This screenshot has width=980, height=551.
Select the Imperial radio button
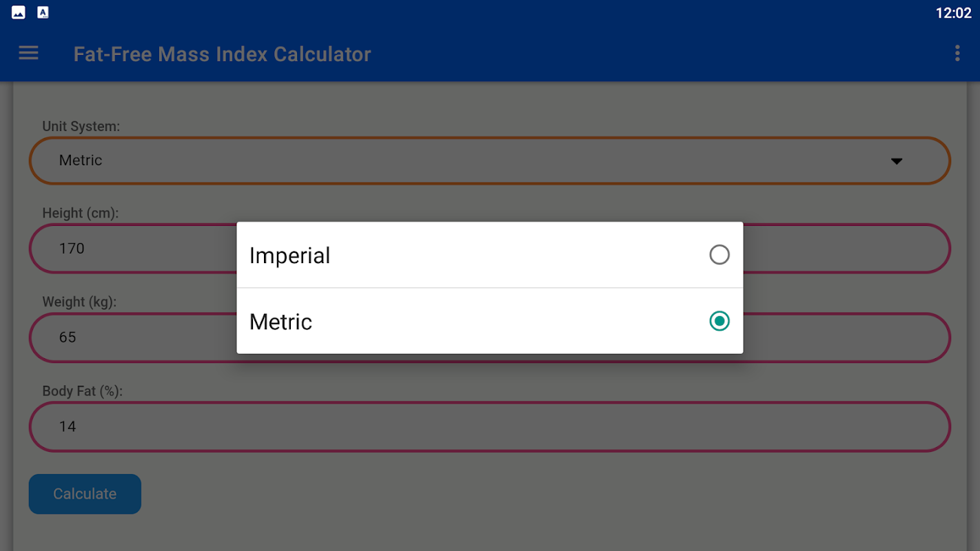[719, 255]
